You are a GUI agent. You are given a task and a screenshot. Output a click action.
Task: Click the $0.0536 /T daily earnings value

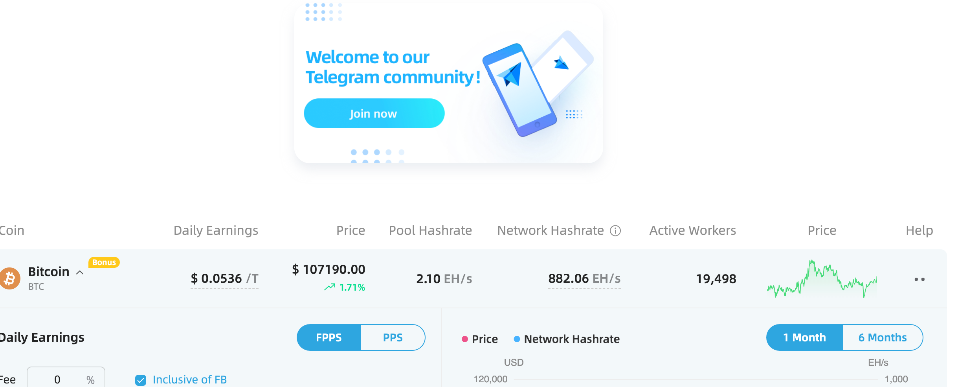pos(224,278)
